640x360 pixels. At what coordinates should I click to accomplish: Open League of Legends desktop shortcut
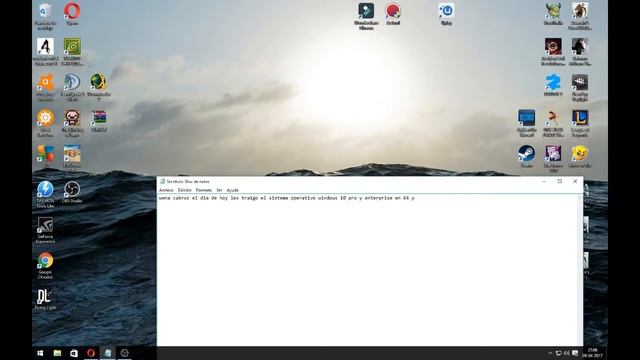[x=580, y=123]
